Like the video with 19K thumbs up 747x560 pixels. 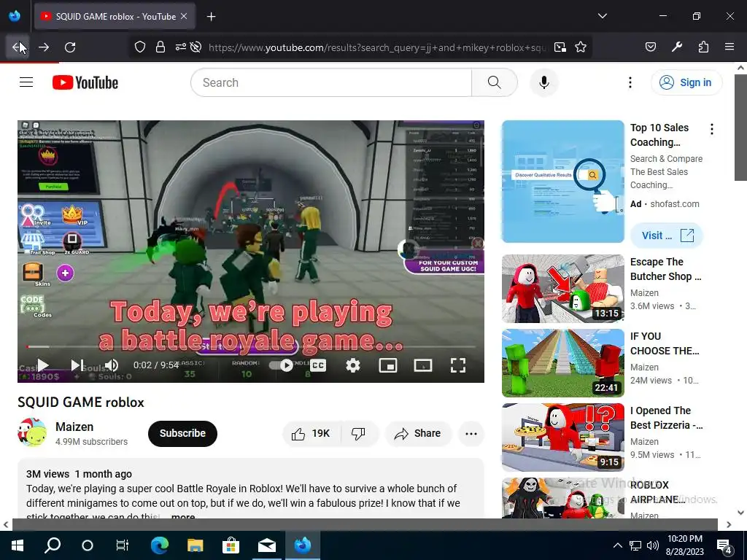[x=311, y=433]
